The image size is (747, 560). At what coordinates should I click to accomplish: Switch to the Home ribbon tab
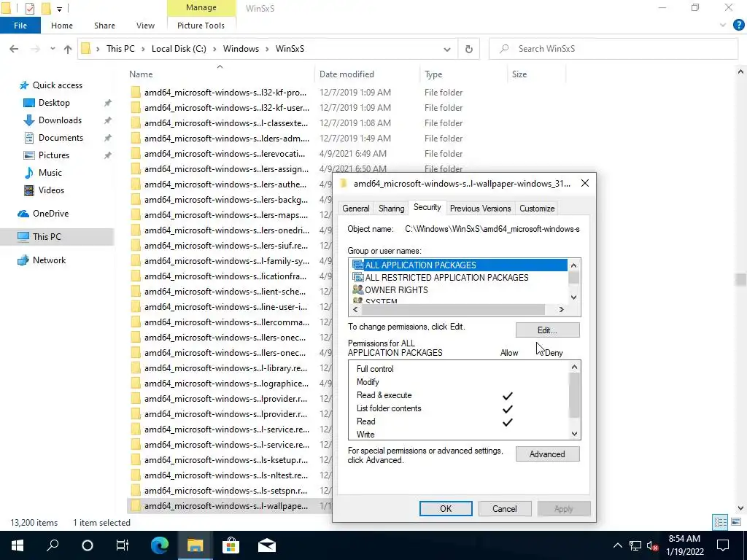coord(62,26)
